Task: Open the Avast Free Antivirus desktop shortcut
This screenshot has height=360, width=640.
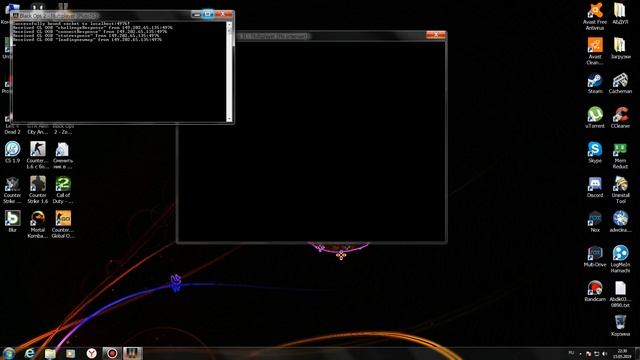Action: coord(595,16)
